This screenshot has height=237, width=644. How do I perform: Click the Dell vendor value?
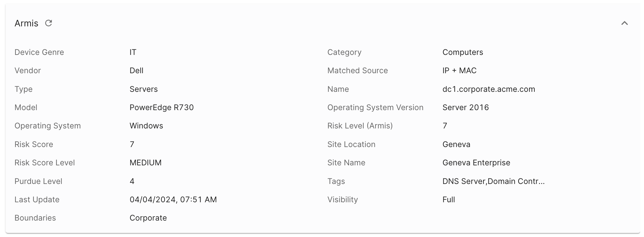pyautogui.click(x=136, y=71)
